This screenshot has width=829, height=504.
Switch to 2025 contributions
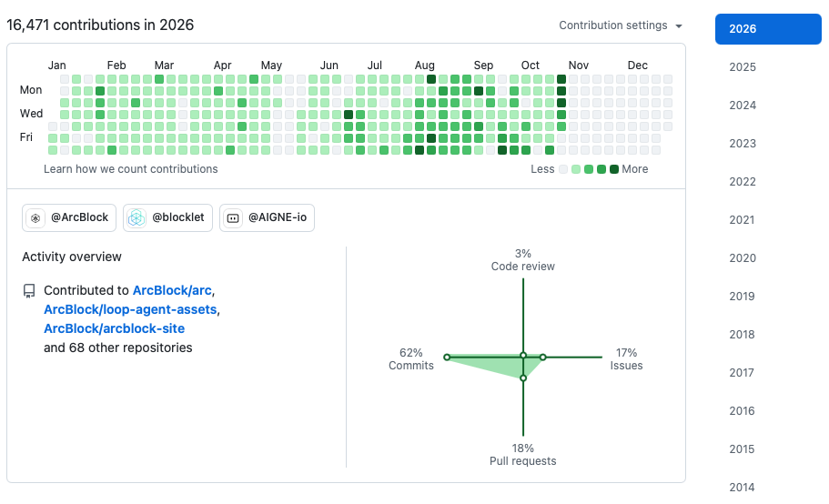click(743, 67)
